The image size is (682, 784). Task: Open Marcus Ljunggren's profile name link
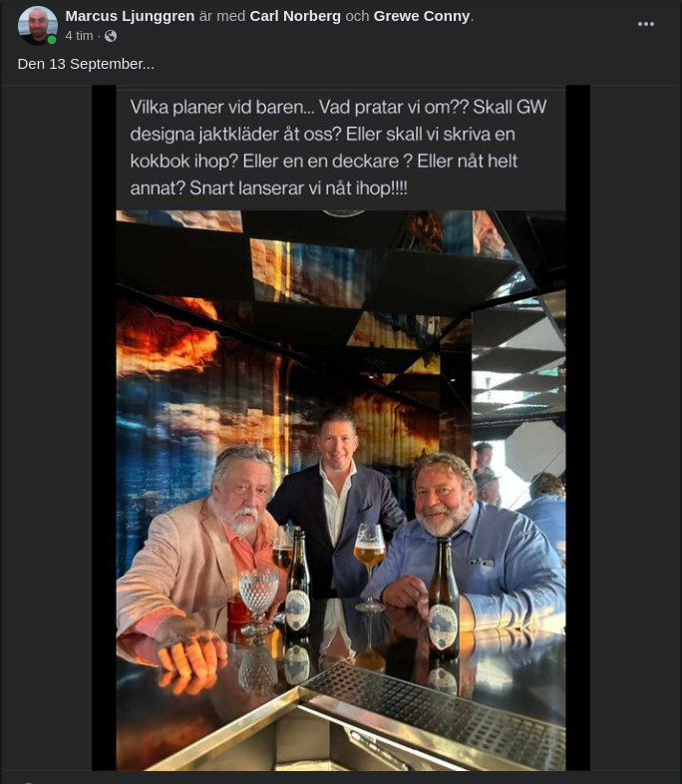(130, 16)
